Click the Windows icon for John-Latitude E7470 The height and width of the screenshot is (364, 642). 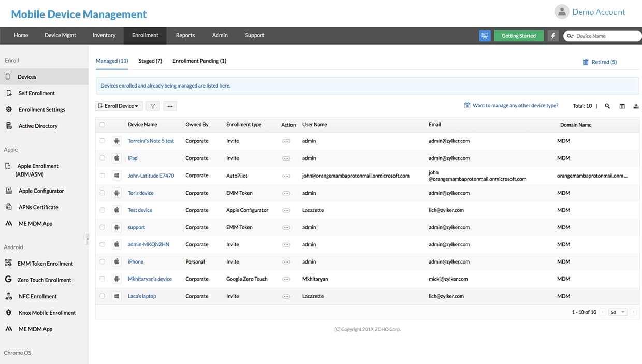coord(116,176)
